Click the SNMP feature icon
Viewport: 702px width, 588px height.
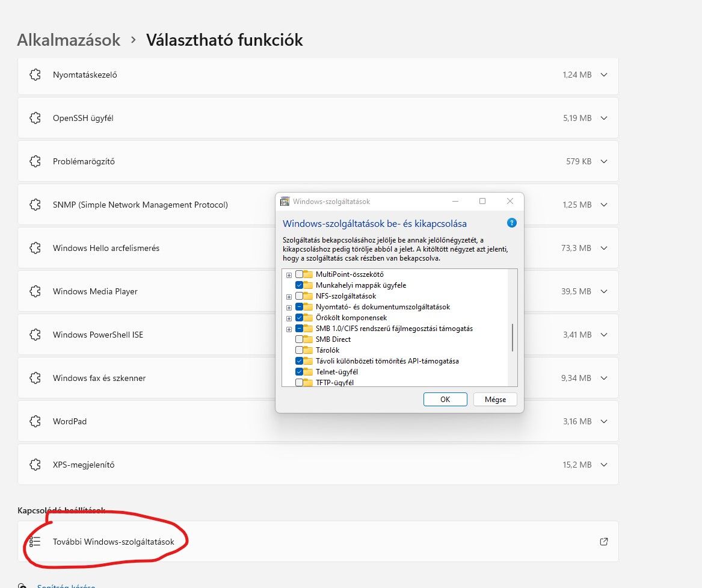coord(35,205)
